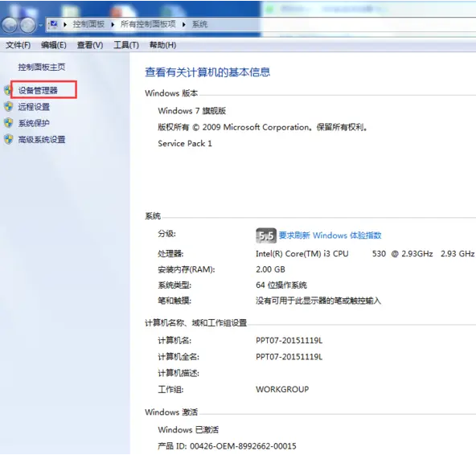Open recent pages dropdown beside Forward
Viewport: 476px width, 455px height.
pyautogui.click(x=41, y=25)
